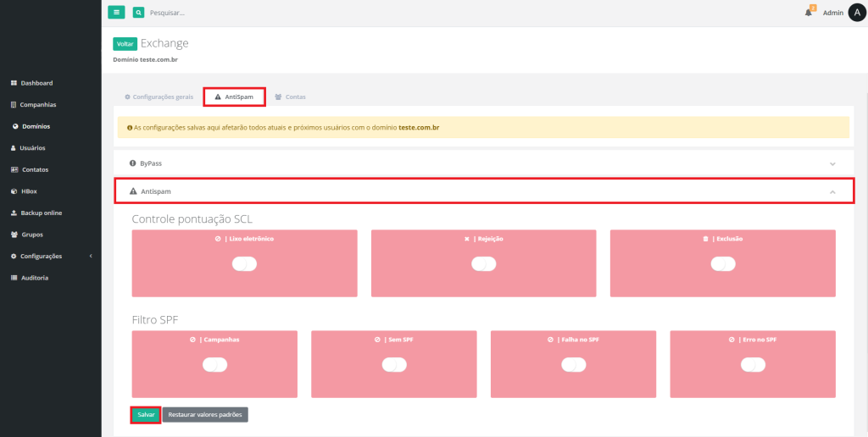Click the Falha no SPF label
The width and height of the screenshot is (868, 437).
pyautogui.click(x=579, y=340)
